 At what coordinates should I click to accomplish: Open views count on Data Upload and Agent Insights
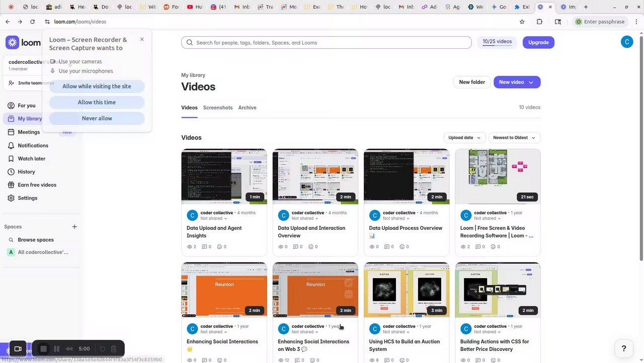tap(192, 247)
